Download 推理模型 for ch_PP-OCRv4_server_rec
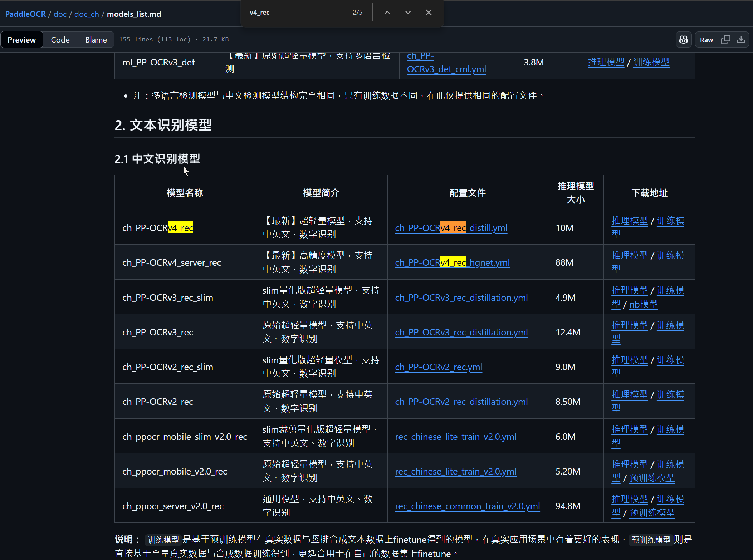753x560 pixels. pos(630,255)
